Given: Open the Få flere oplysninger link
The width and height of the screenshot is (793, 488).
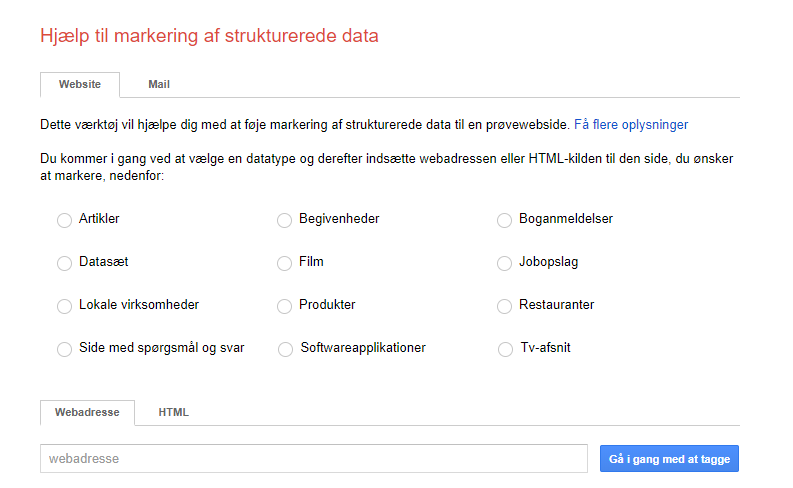Looking at the screenshot, I should click(x=631, y=125).
